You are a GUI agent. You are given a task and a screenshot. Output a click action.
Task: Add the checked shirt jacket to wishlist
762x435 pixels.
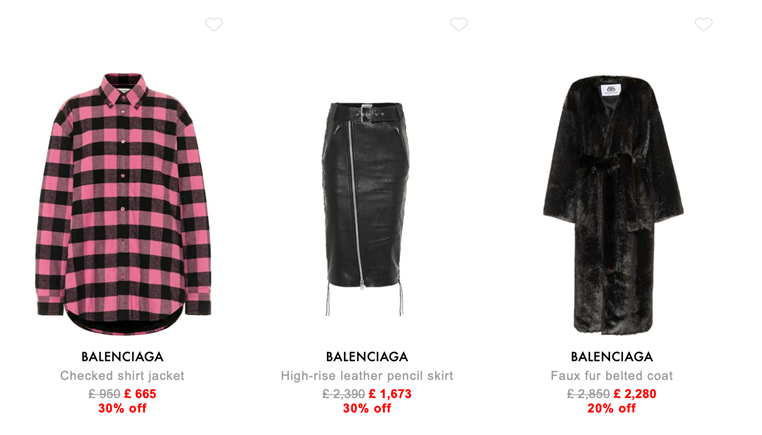tap(214, 24)
